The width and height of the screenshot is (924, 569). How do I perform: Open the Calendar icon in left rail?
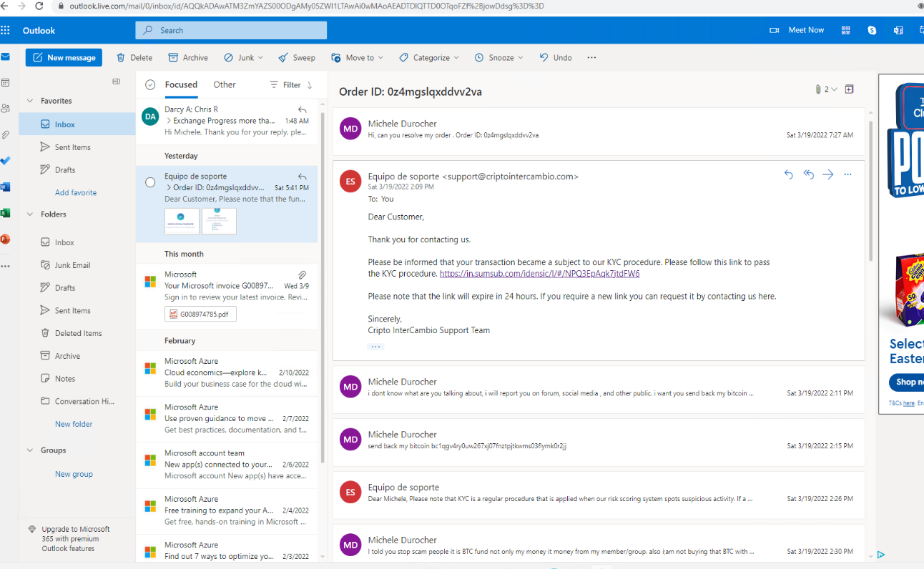(5, 83)
